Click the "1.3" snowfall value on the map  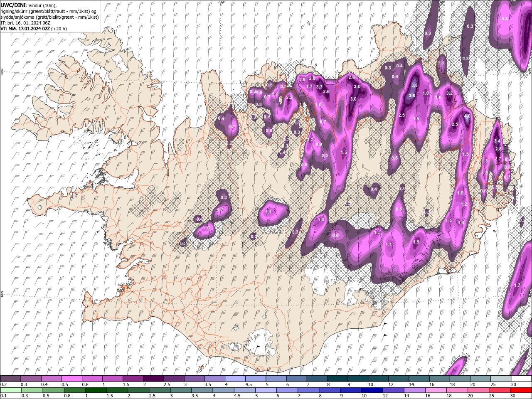[485, 161]
